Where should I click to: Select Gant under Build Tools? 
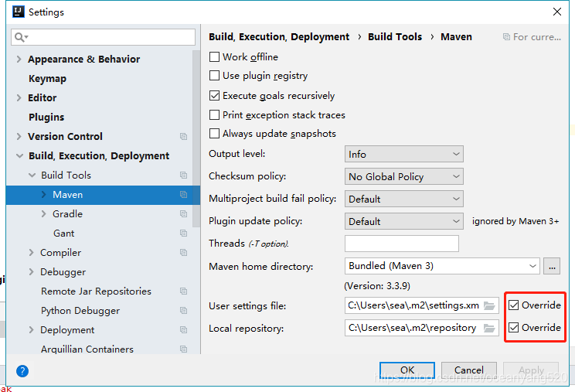click(64, 233)
